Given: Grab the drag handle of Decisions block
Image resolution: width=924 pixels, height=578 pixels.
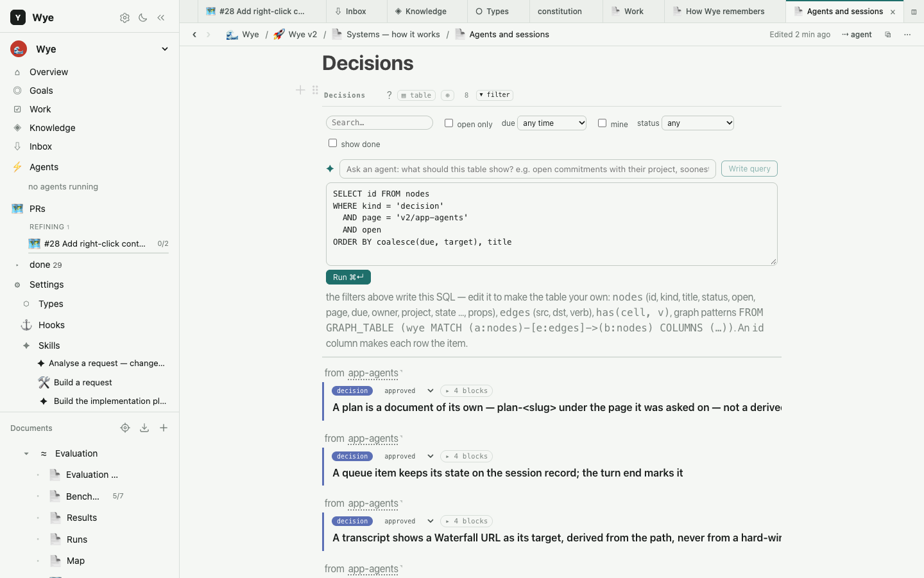Looking at the screenshot, I should (x=315, y=91).
